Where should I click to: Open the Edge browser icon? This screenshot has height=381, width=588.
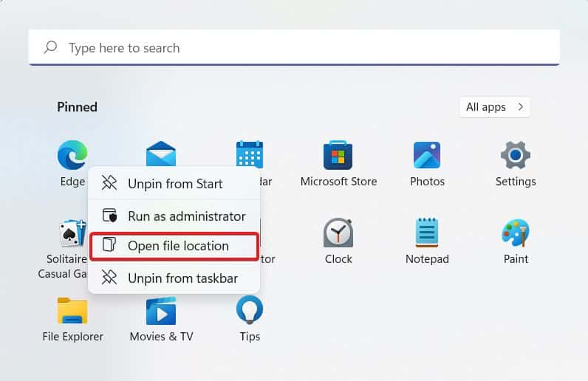pyautogui.click(x=72, y=155)
